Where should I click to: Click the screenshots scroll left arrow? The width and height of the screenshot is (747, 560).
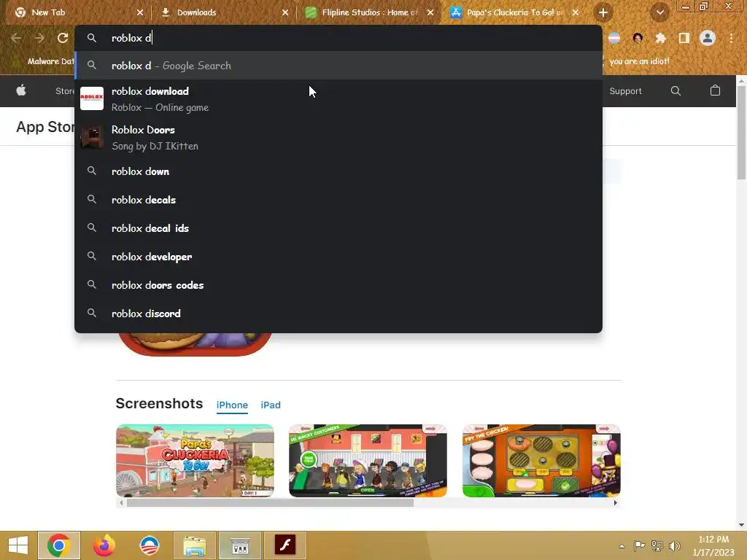(121, 502)
